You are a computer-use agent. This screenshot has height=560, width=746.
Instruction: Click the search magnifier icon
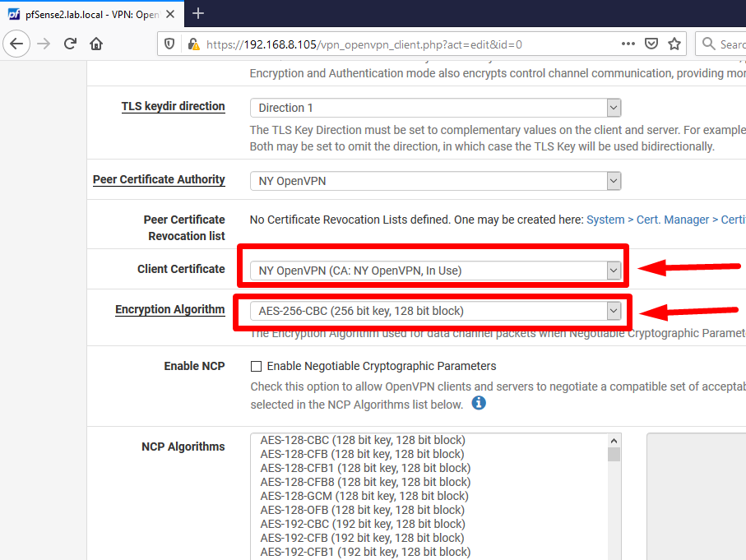click(708, 44)
